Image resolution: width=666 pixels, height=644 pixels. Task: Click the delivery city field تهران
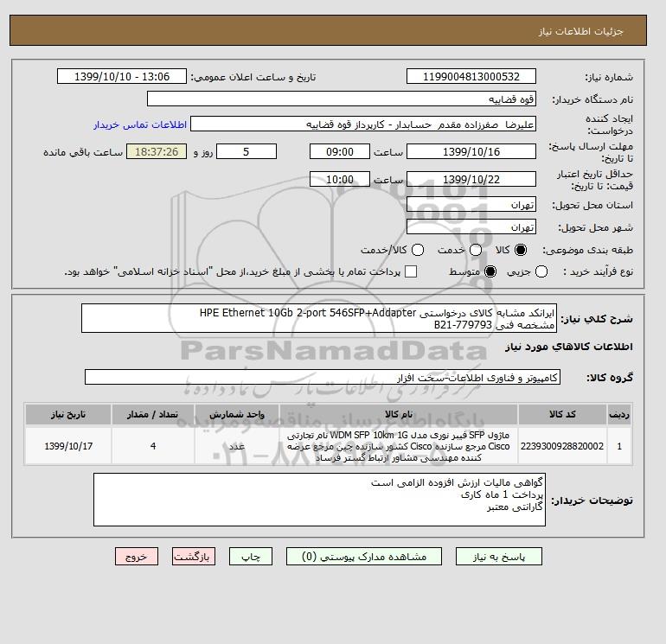pyautogui.click(x=471, y=226)
